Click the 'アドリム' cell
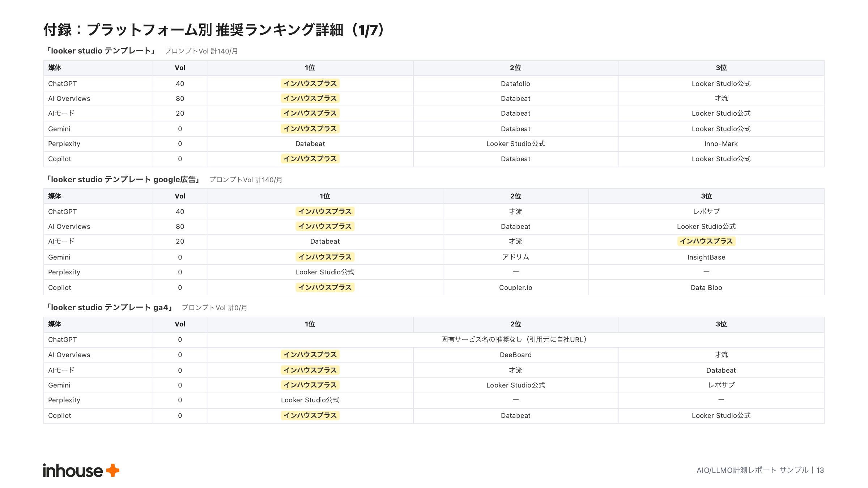 click(515, 257)
